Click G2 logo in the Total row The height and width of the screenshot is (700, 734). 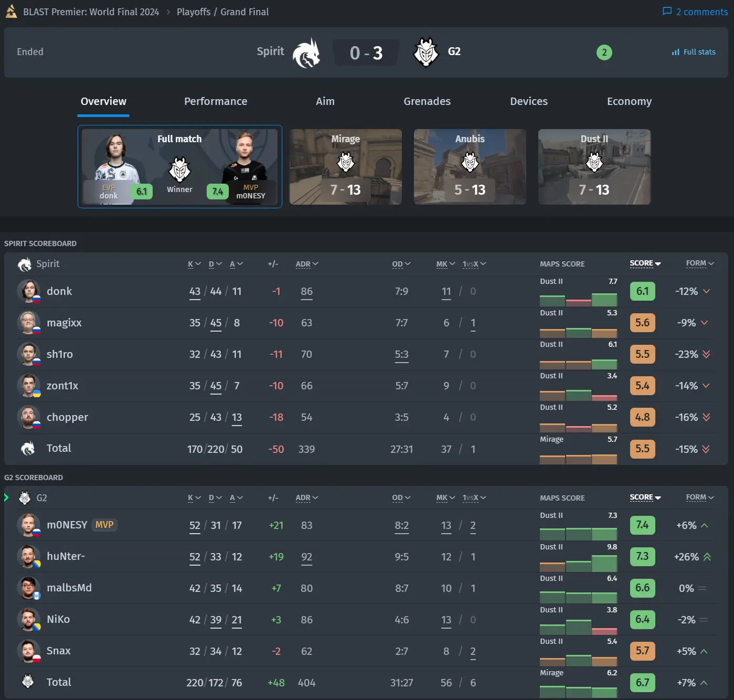click(28, 682)
